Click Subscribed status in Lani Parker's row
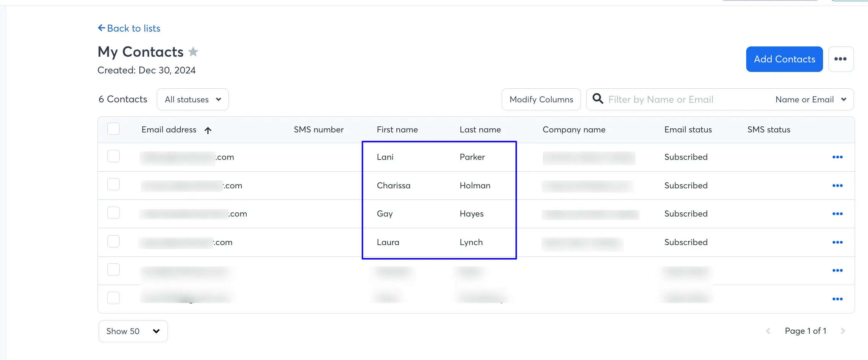Viewport: 868px width, 360px height. 686,157
